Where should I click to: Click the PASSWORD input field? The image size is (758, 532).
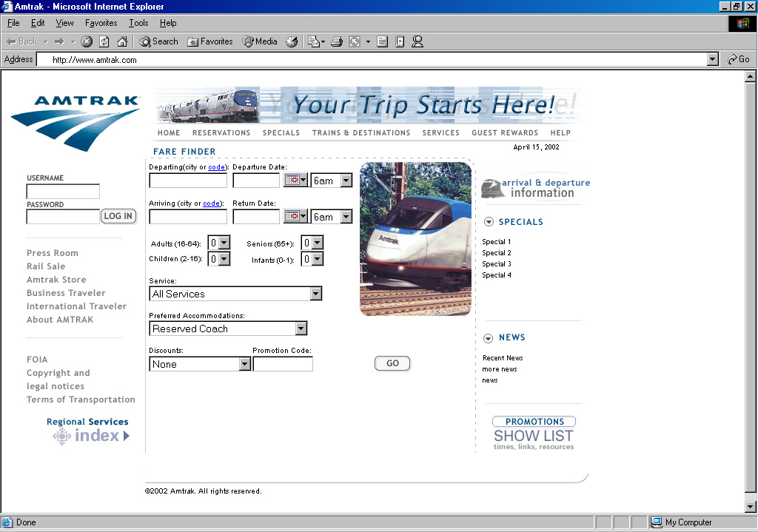click(x=63, y=217)
